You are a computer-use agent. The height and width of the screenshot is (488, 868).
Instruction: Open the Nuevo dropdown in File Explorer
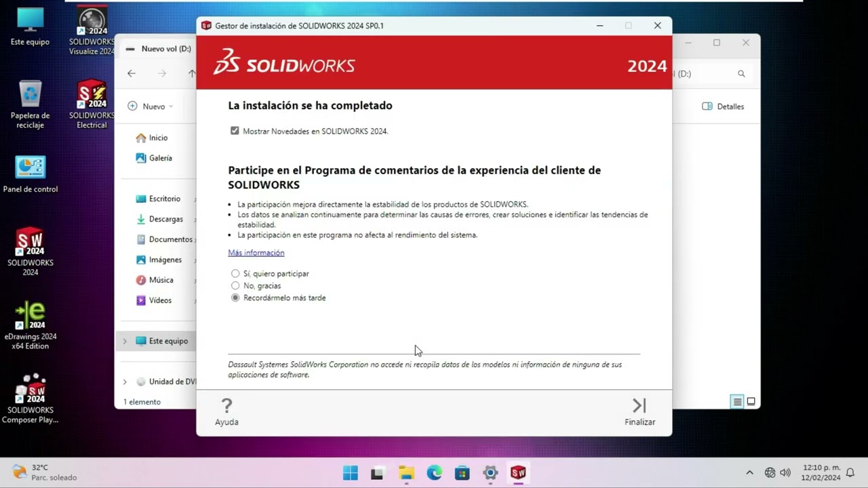pos(151,106)
